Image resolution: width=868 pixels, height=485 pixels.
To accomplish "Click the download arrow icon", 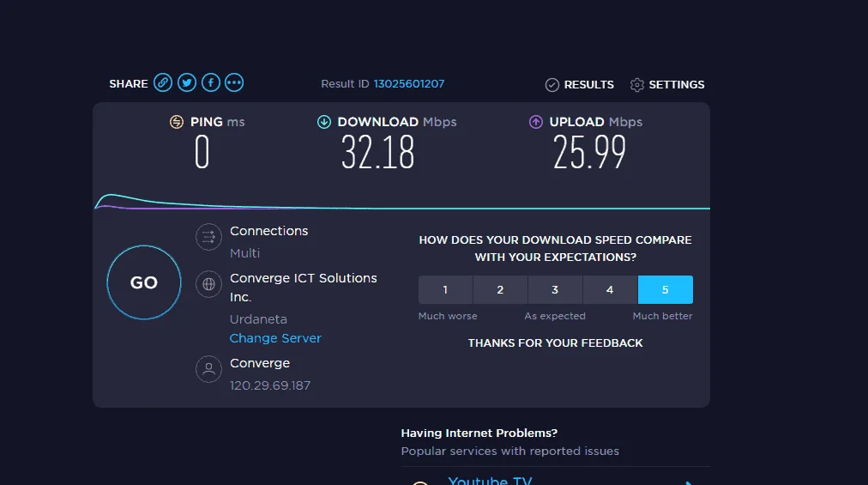I will [x=324, y=122].
